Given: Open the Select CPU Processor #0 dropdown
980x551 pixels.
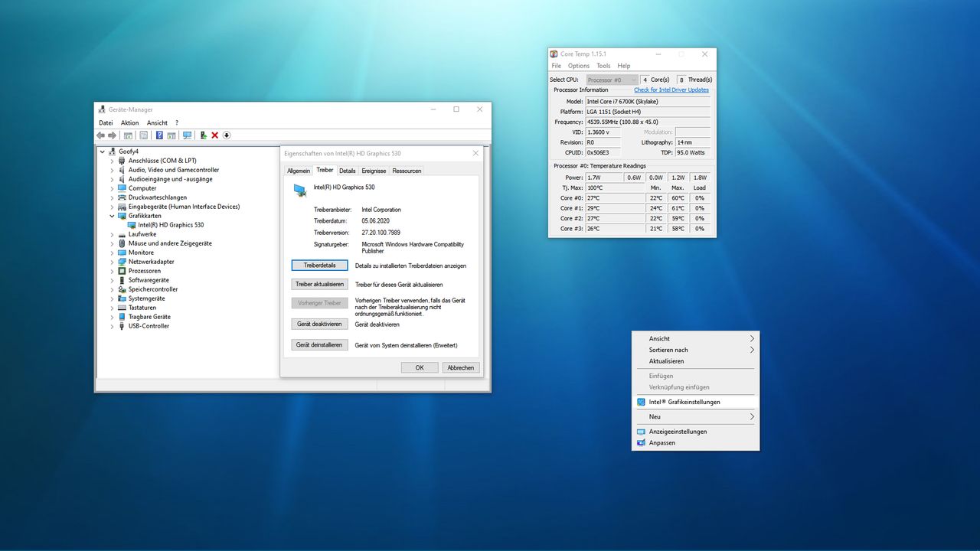Looking at the screenshot, I should 612,80.
